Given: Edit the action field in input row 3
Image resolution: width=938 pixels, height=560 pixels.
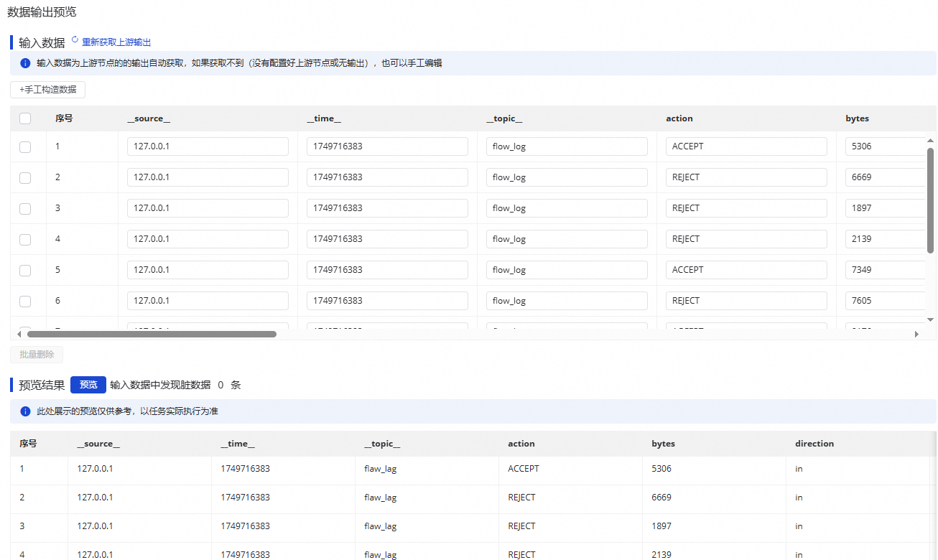Looking at the screenshot, I should pos(746,208).
